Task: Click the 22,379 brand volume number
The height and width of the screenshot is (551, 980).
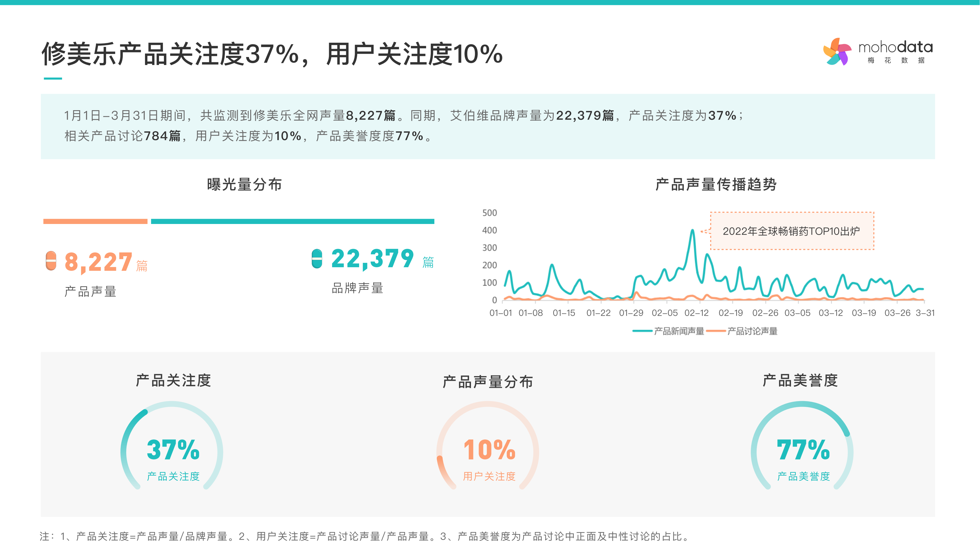Action: tap(372, 259)
